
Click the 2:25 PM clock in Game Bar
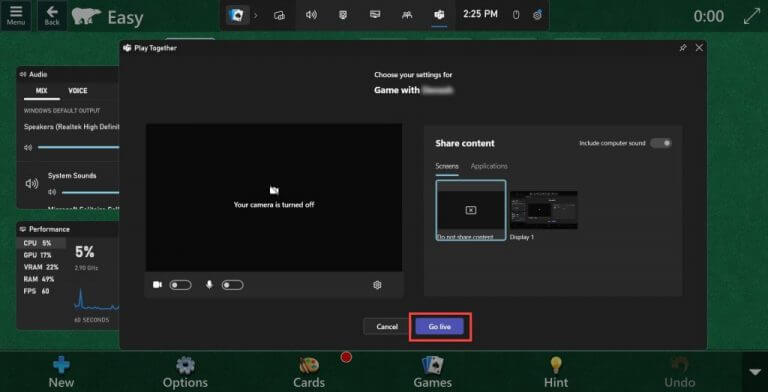480,14
